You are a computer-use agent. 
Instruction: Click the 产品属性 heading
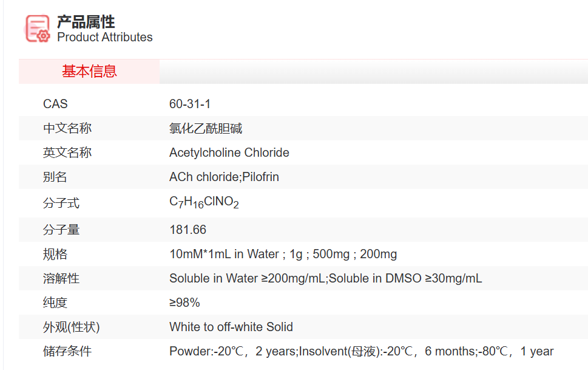click(86, 22)
